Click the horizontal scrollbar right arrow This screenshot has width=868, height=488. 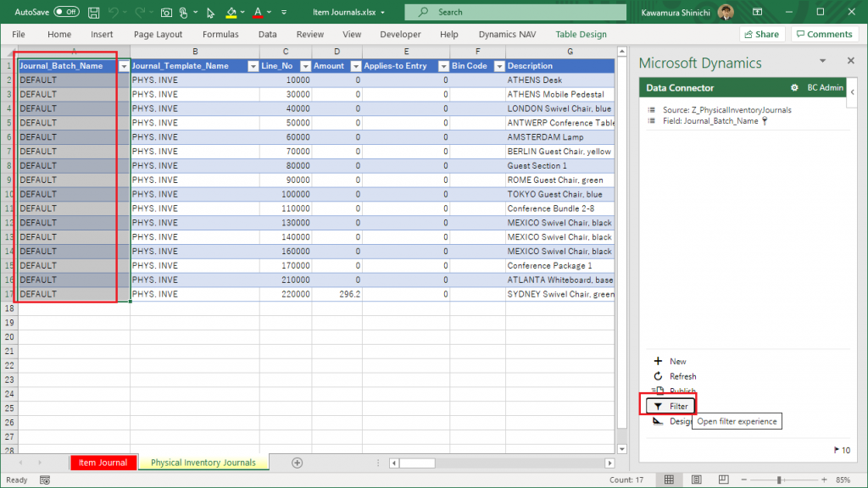[609, 463]
